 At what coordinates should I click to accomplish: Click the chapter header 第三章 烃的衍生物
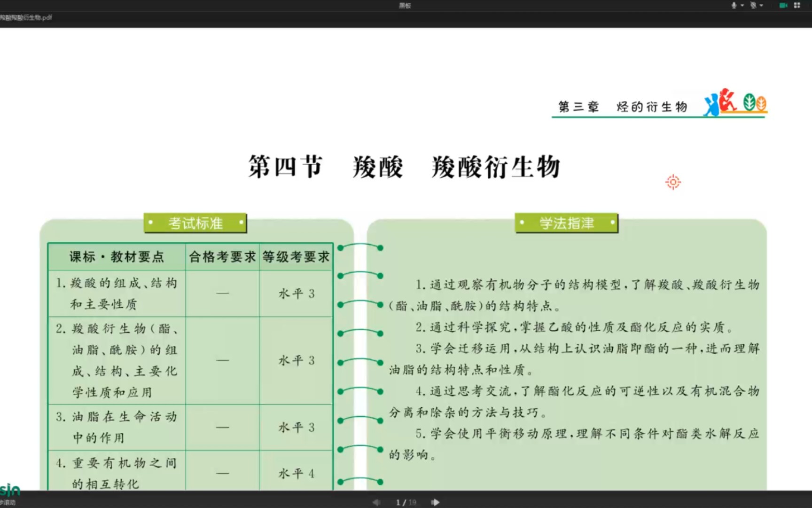tap(623, 107)
